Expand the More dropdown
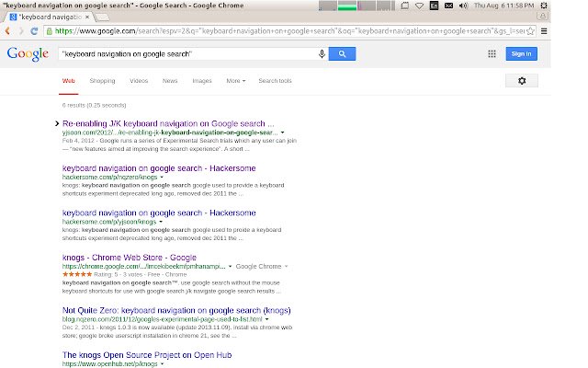Viewport: 588px width, 368px height. (236, 81)
